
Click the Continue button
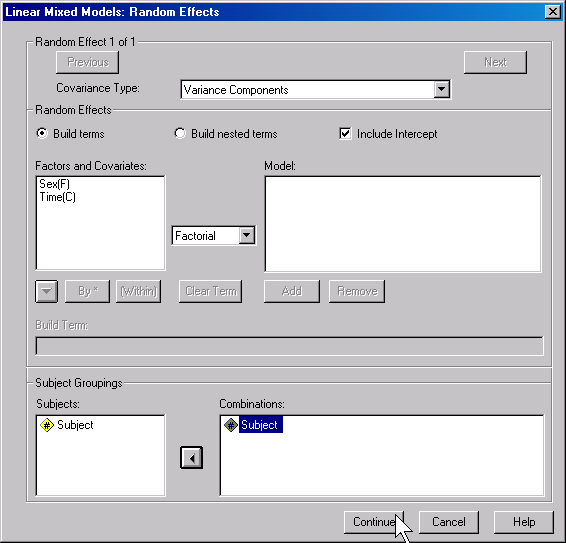[x=374, y=522]
